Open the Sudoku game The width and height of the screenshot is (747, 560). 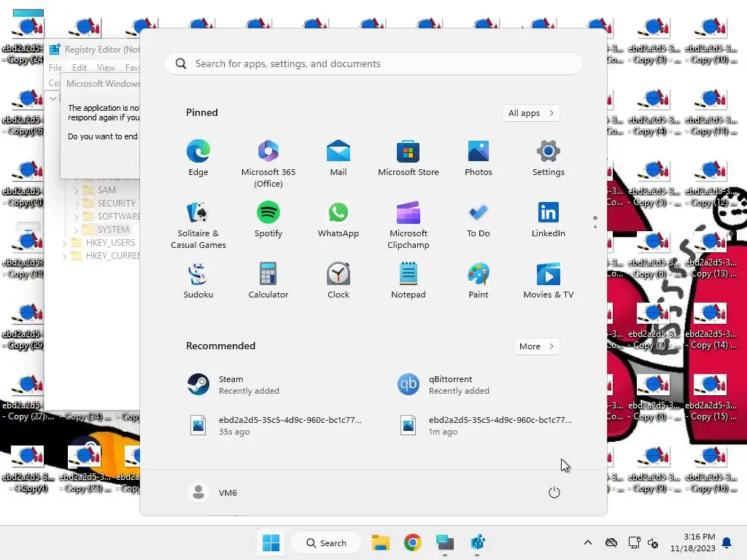click(198, 281)
